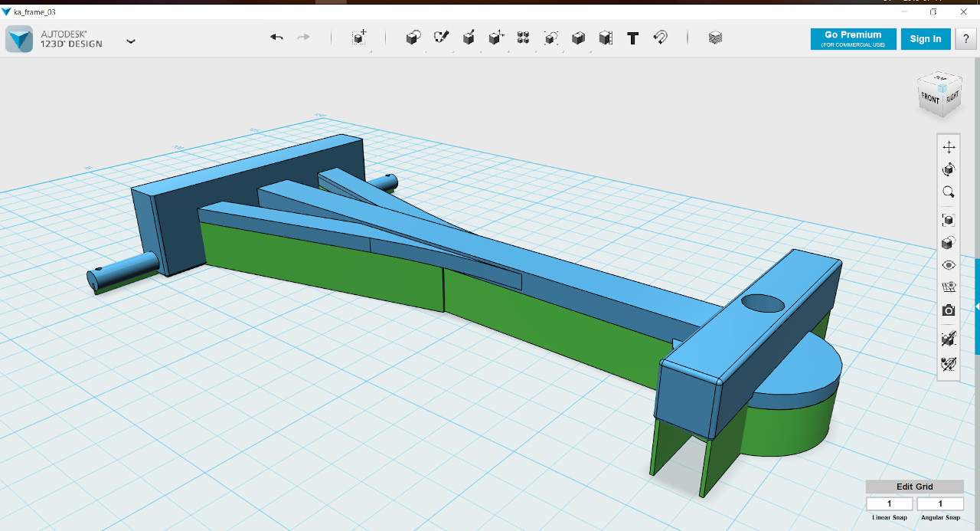
Task: Expand the application menu dropdown arrow
Action: pos(131,41)
